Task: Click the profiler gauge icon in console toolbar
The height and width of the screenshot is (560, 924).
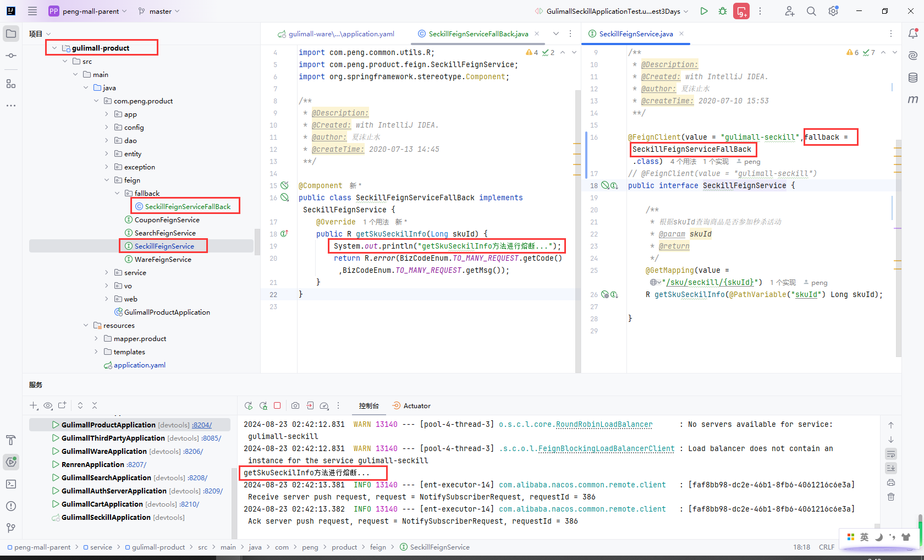Action: coord(324,405)
